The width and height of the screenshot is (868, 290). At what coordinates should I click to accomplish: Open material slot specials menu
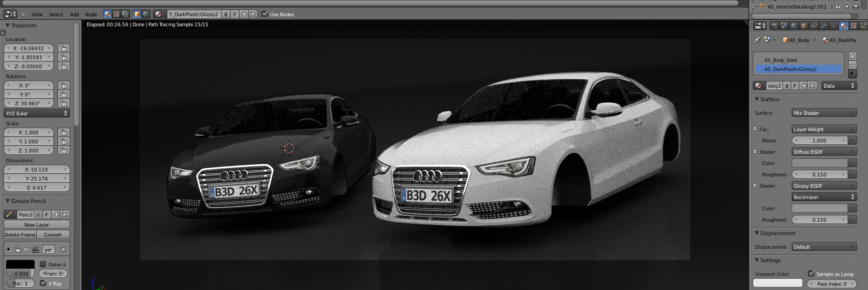(853, 74)
